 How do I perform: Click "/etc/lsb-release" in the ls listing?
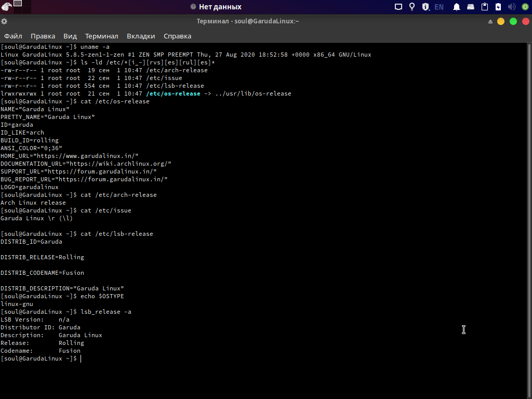[175, 86]
